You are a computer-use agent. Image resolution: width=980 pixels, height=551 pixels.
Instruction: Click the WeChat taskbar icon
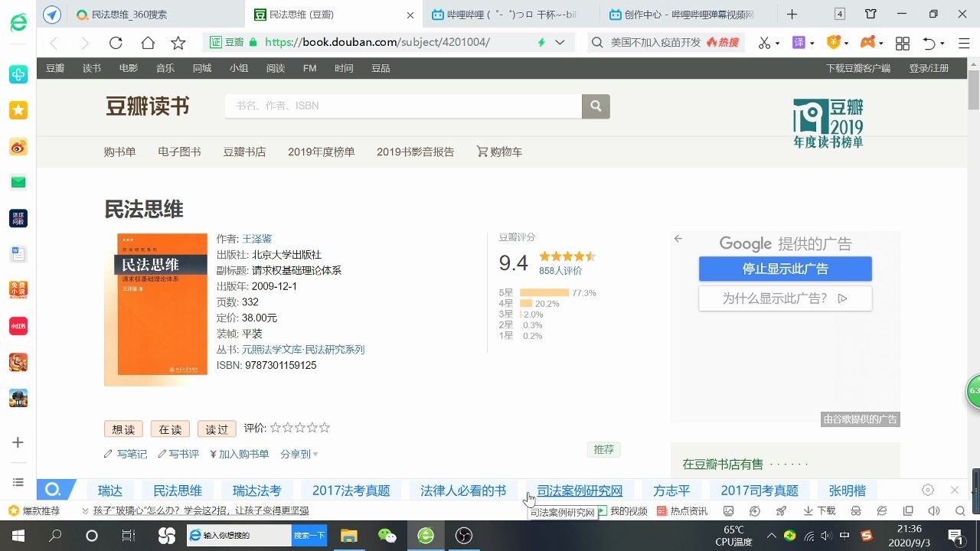[387, 536]
